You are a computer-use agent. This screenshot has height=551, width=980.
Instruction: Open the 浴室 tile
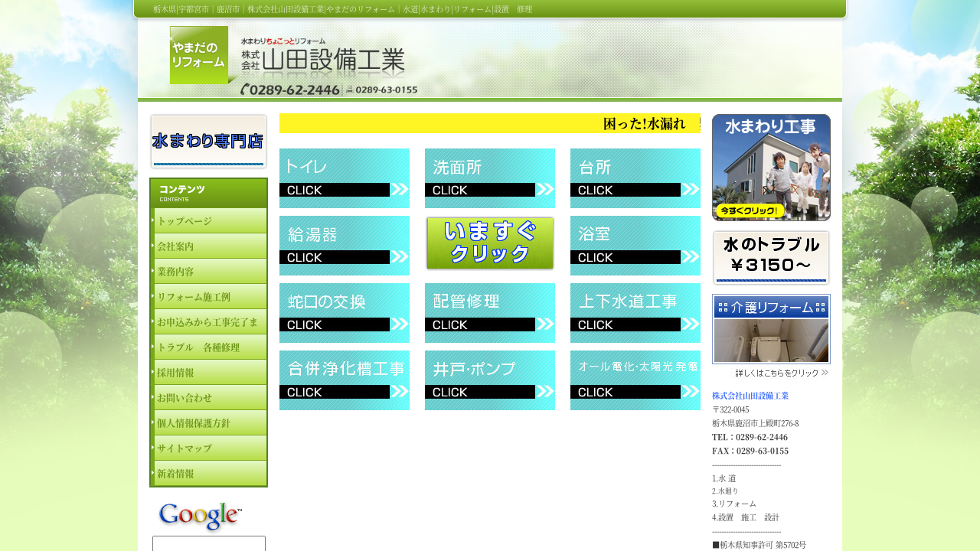(x=635, y=246)
